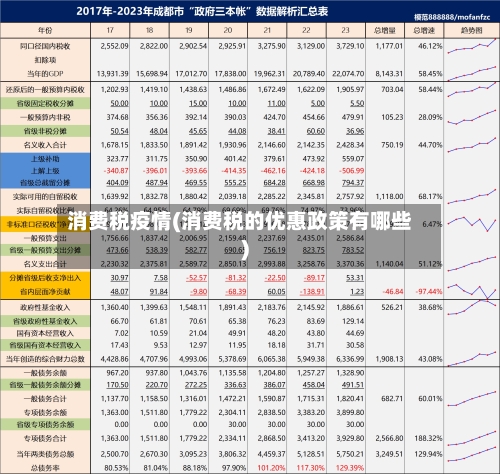Select the underlined value '491.51'
Image resolution: width=500 pixels, height=474 pixels.
[353, 385]
